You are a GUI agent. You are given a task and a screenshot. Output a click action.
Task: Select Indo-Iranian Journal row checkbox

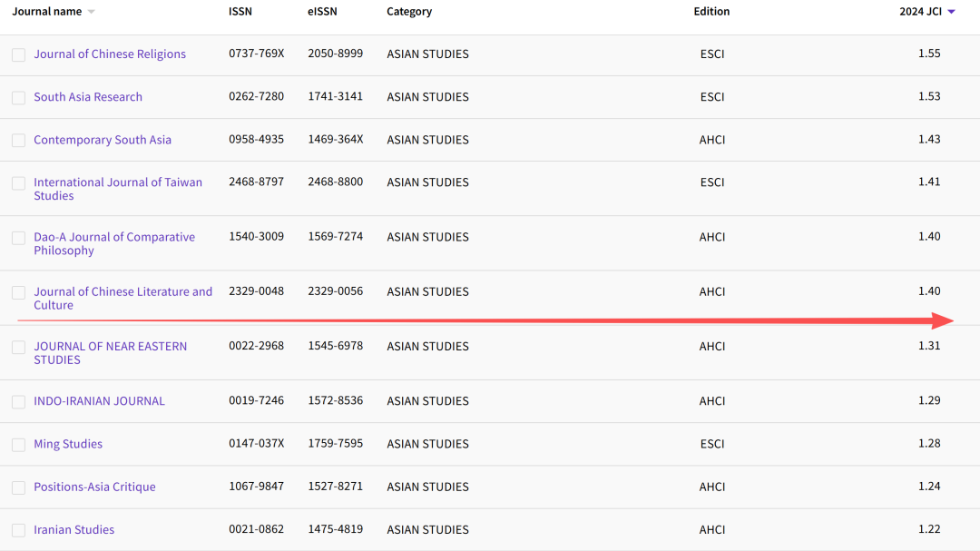click(18, 401)
